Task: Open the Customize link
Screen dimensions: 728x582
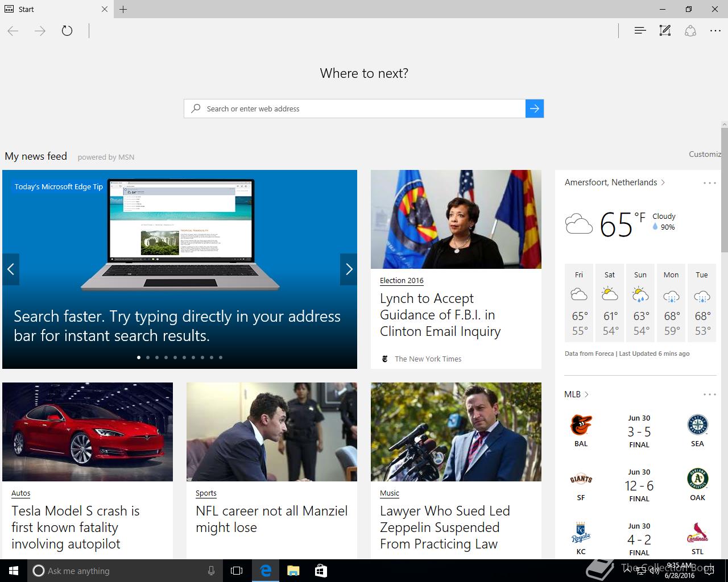Action: (x=705, y=154)
